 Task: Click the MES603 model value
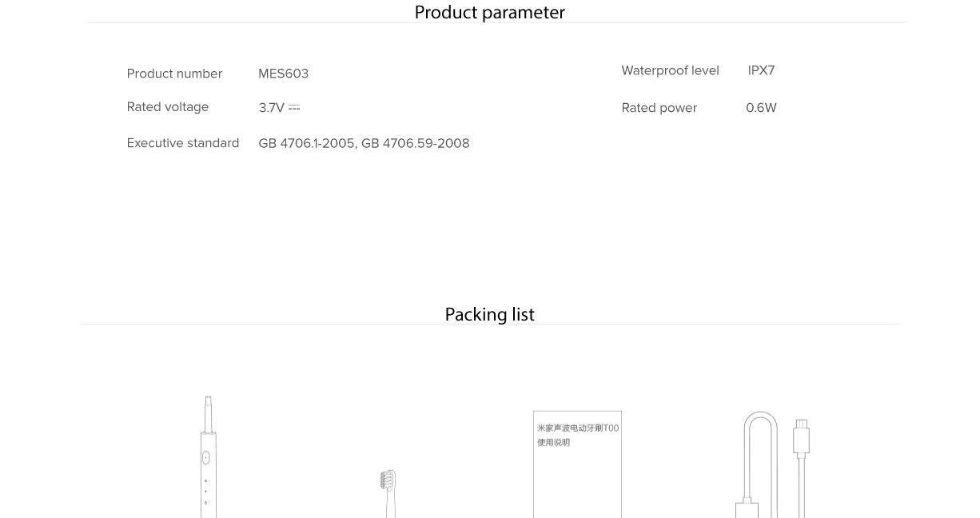[283, 74]
